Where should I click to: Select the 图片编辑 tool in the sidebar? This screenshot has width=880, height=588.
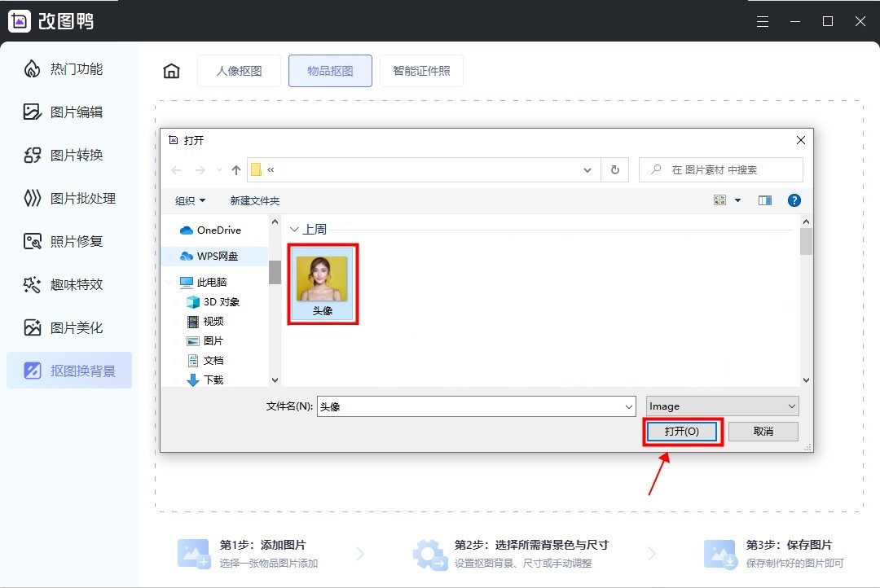pos(69,112)
